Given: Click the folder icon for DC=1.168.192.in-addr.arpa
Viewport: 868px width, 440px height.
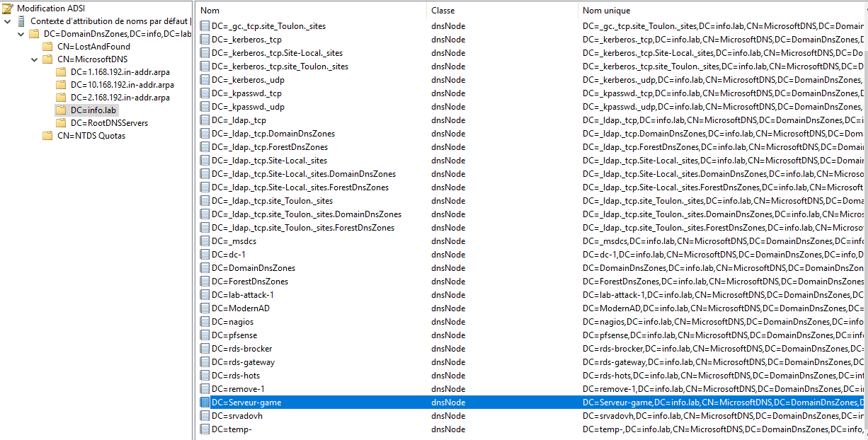Looking at the screenshot, I should point(61,72).
